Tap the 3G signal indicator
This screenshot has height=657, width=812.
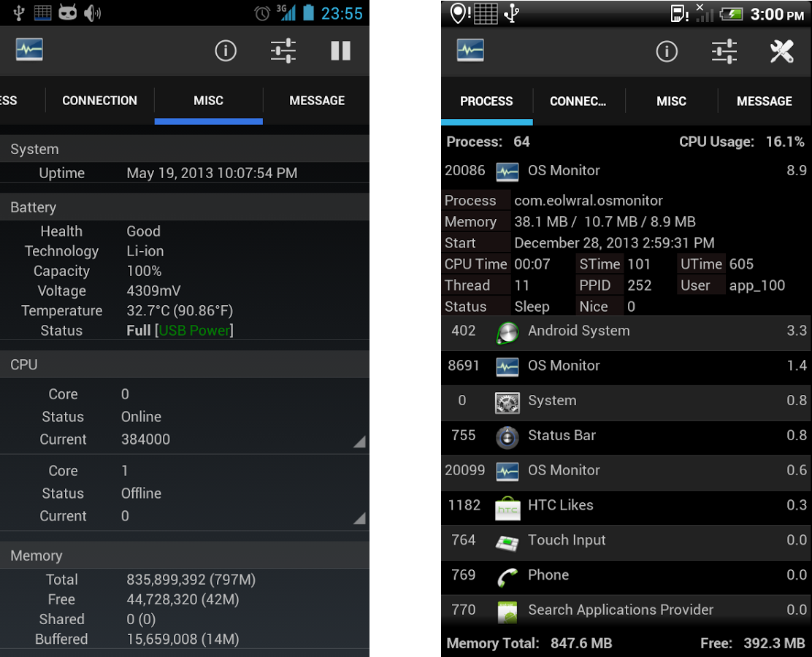286,12
